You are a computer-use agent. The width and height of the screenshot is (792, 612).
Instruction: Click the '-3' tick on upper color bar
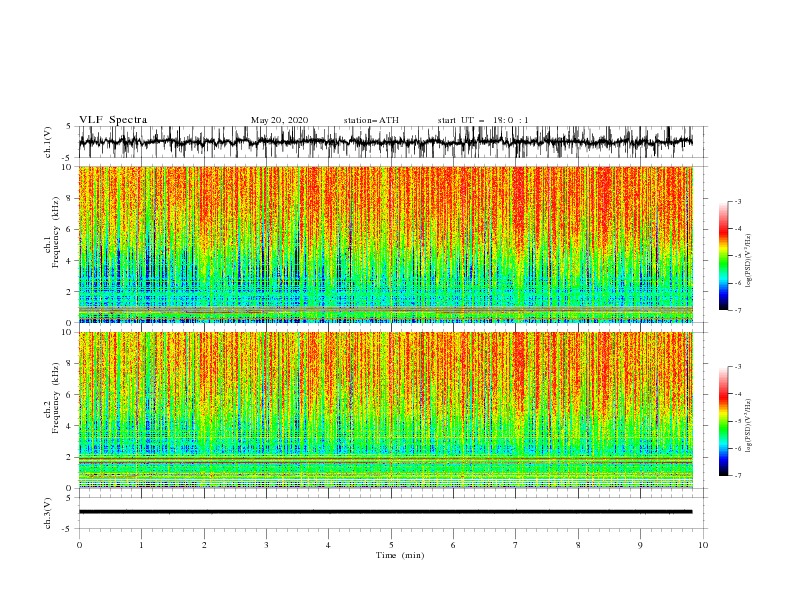click(x=738, y=201)
